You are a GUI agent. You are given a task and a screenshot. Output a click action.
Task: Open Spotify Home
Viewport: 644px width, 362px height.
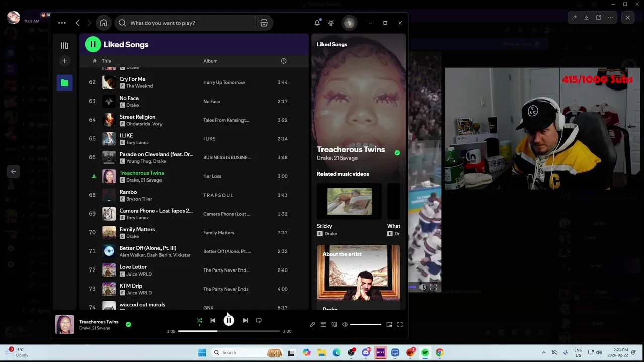click(x=104, y=23)
